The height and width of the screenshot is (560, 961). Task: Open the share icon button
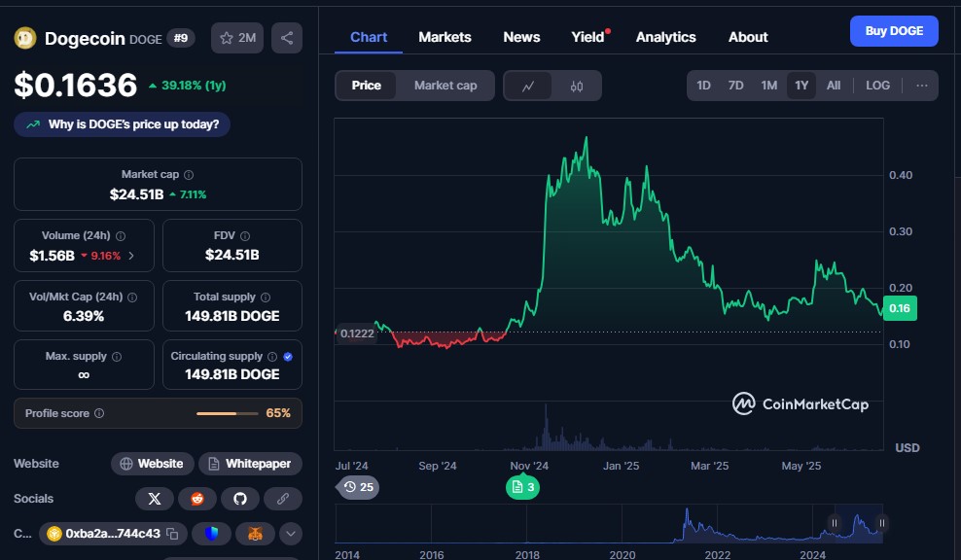tap(287, 38)
